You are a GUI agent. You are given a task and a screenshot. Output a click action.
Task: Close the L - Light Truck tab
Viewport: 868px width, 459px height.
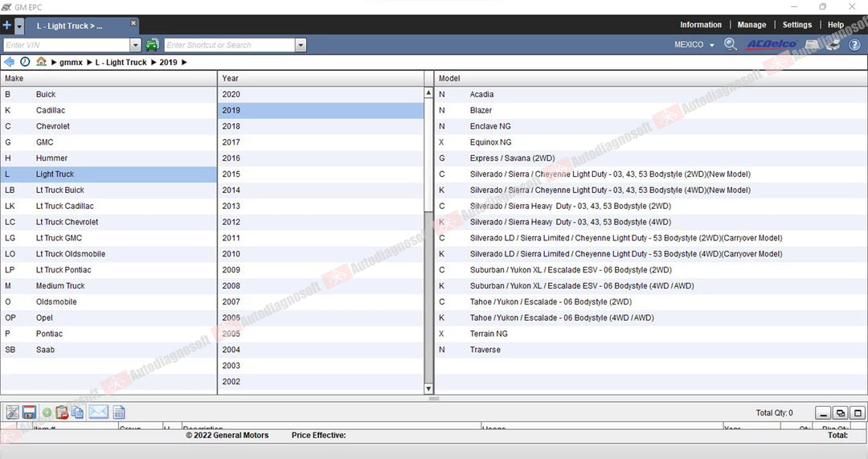coord(133,23)
